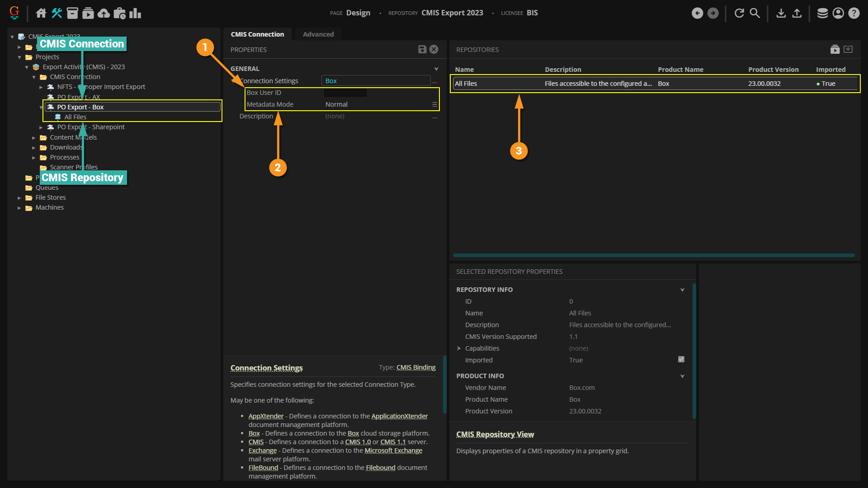Click the bar chart Stats icon
Screen dimensions: 868x488
tap(135, 13)
